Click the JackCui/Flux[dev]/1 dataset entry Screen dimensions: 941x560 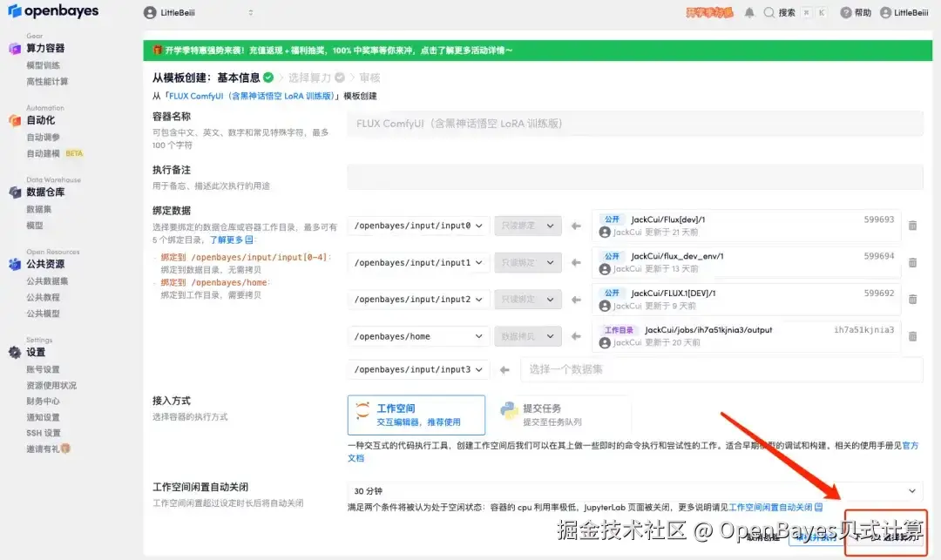click(x=746, y=226)
